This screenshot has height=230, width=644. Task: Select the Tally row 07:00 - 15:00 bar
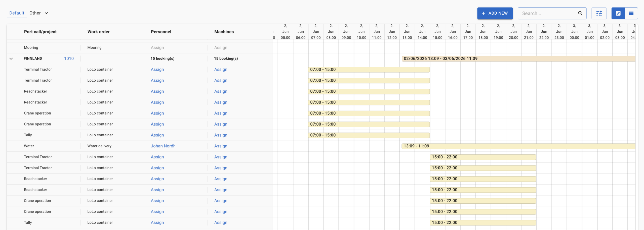tap(369, 135)
